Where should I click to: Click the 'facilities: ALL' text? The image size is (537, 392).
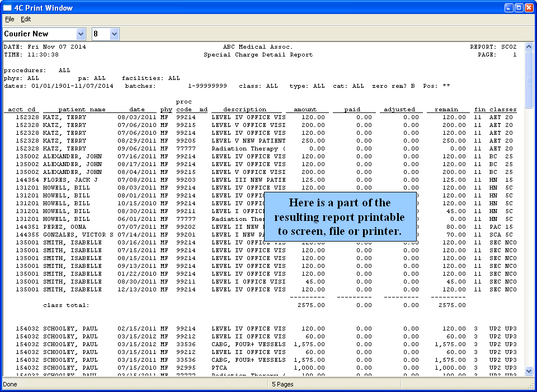[x=150, y=78]
